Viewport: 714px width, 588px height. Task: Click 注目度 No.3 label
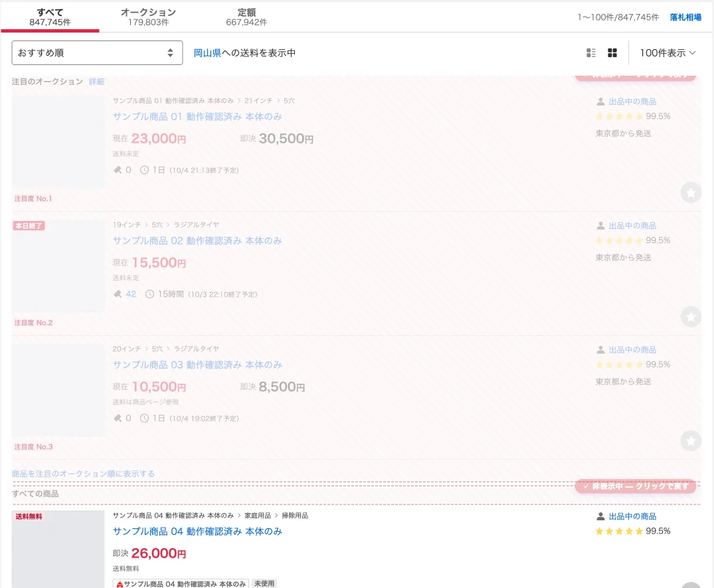click(x=33, y=447)
